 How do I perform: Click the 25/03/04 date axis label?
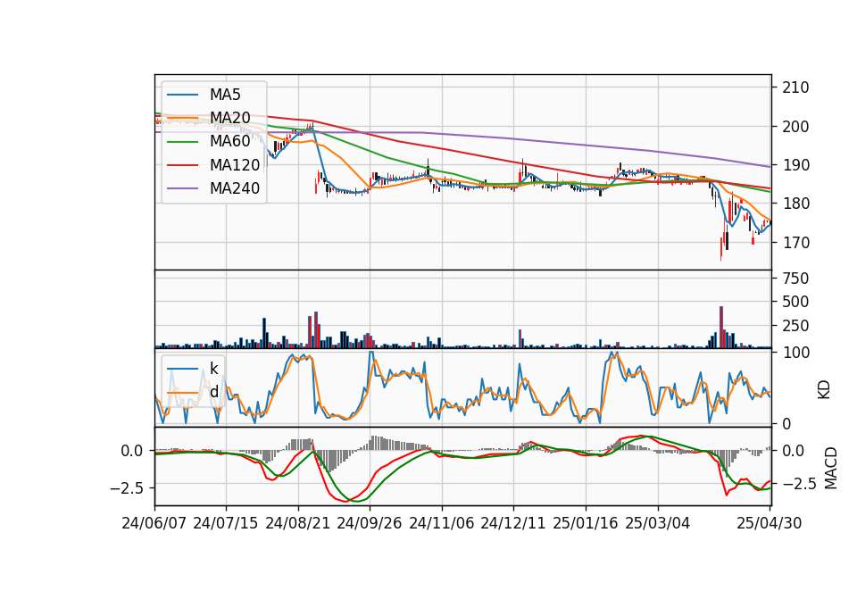658,523
